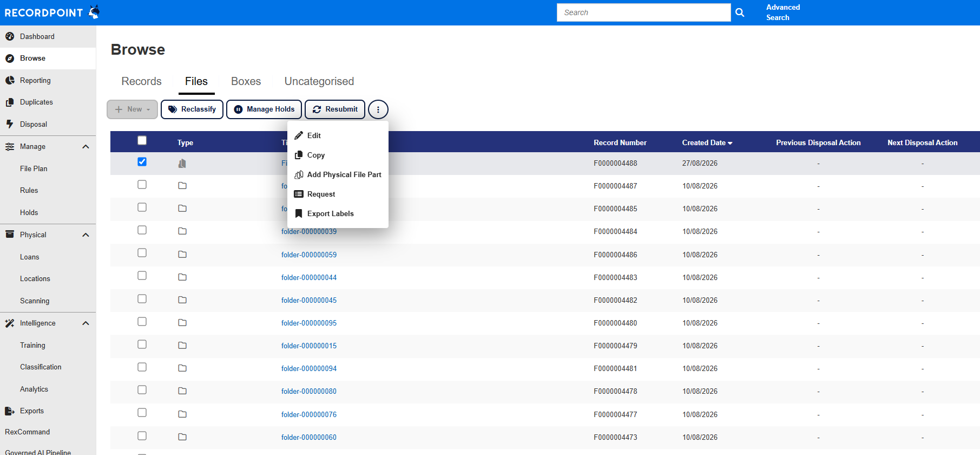Click into the Search input field
Image resolution: width=980 pixels, height=455 pixels.
point(644,12)
